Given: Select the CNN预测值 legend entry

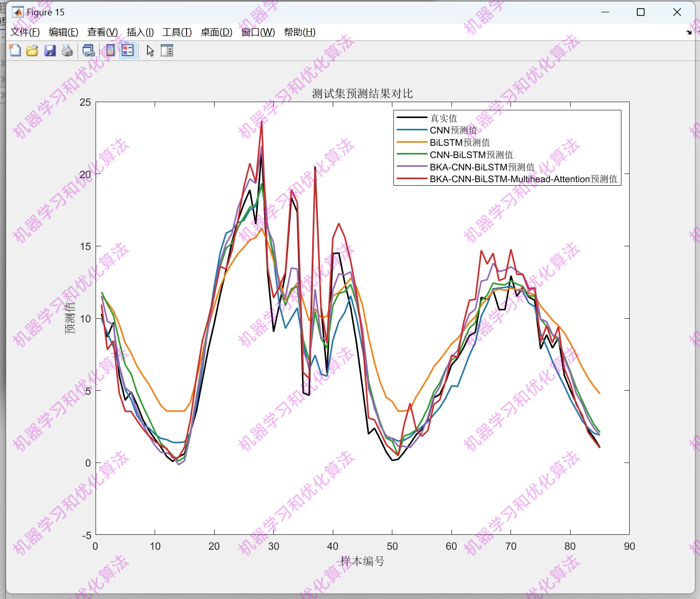Looking at the screenshot, I should click(453, 130).
